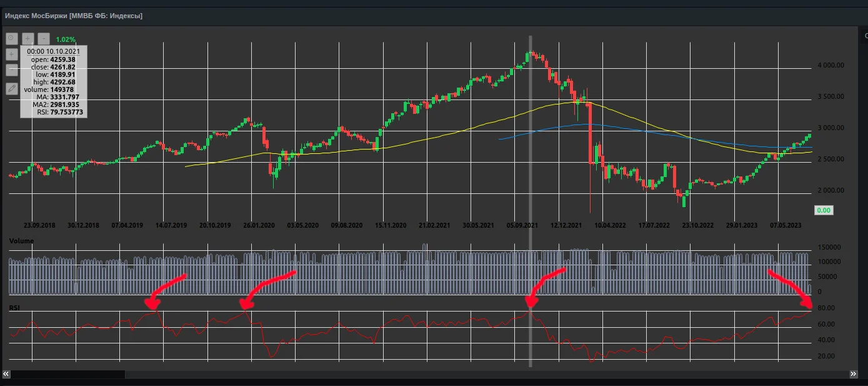Click the 12.12.2021 date label
This screenshot has width=868, height=386.
tap(566, 225)
